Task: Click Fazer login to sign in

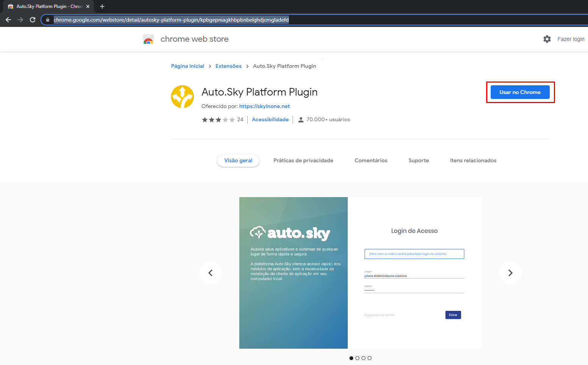Action: point(571,39)
